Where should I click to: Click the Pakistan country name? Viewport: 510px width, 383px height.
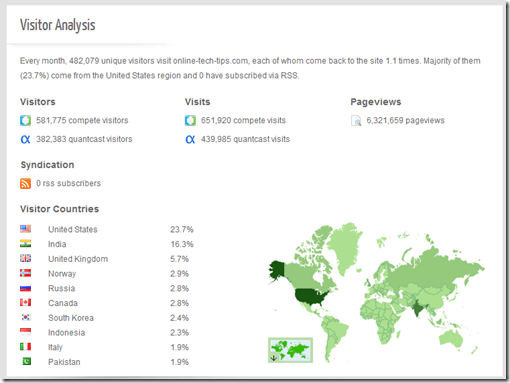point(64,362)
